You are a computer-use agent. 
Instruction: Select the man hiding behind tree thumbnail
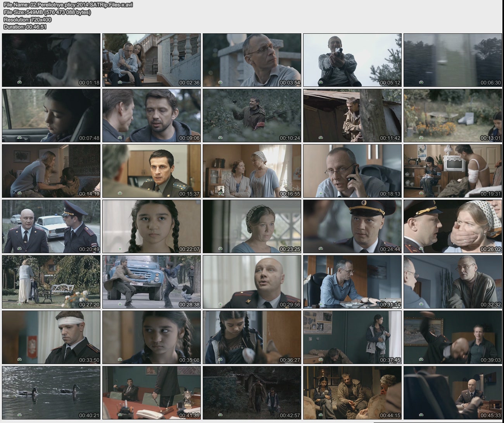[x=352, y=115]
